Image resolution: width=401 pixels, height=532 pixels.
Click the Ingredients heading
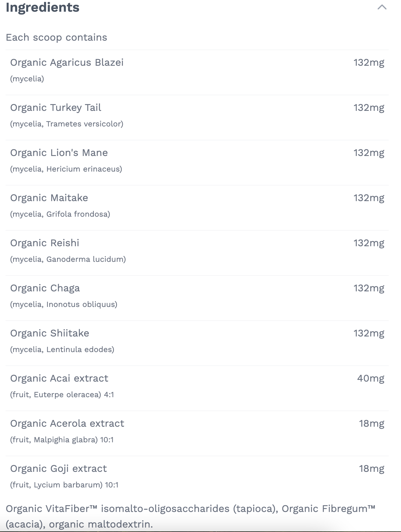(43, 7)
